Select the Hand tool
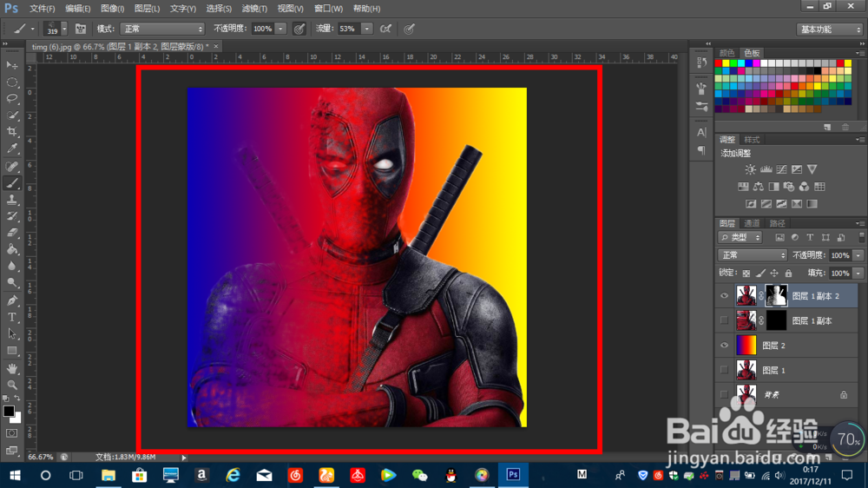 click(12, 367)
